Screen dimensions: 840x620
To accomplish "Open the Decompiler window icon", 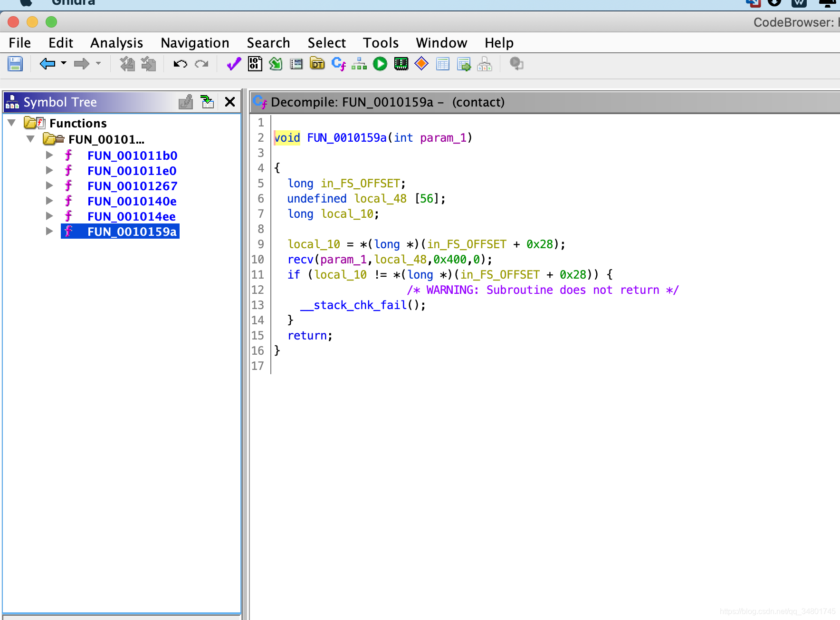I will (339, 64).
